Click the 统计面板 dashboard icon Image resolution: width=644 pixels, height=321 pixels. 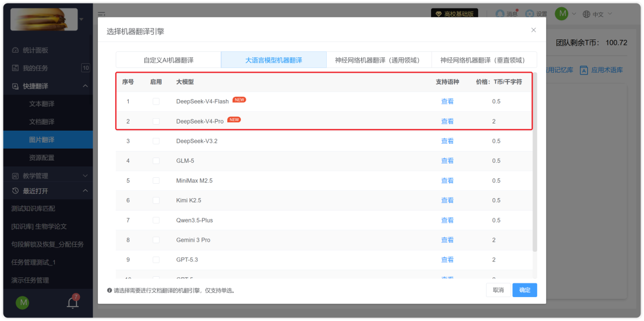[15, 50]
